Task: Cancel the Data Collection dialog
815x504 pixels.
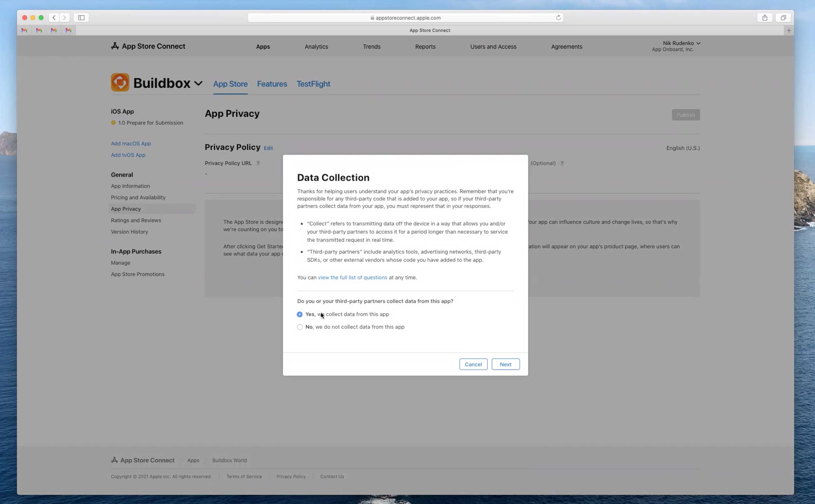Action: [473, 364]
